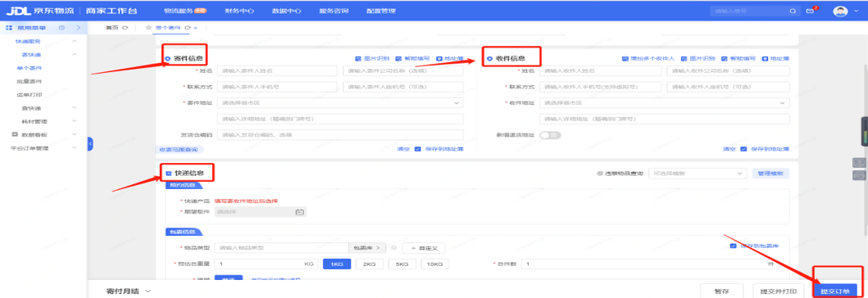This screenshot has height=298, width=868.
Task: Close the 单个寄件 tab
Action: (x=195, y=28)
